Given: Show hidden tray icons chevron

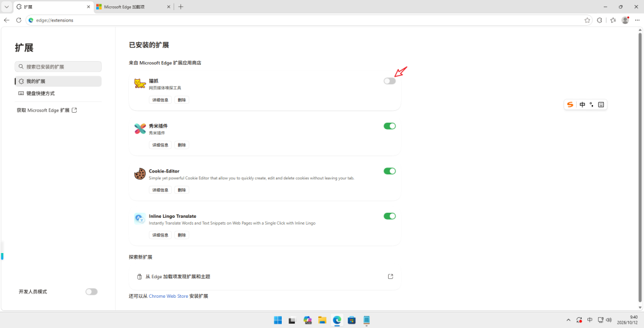Looking at the screenshot, I should (x=569, y=320).
